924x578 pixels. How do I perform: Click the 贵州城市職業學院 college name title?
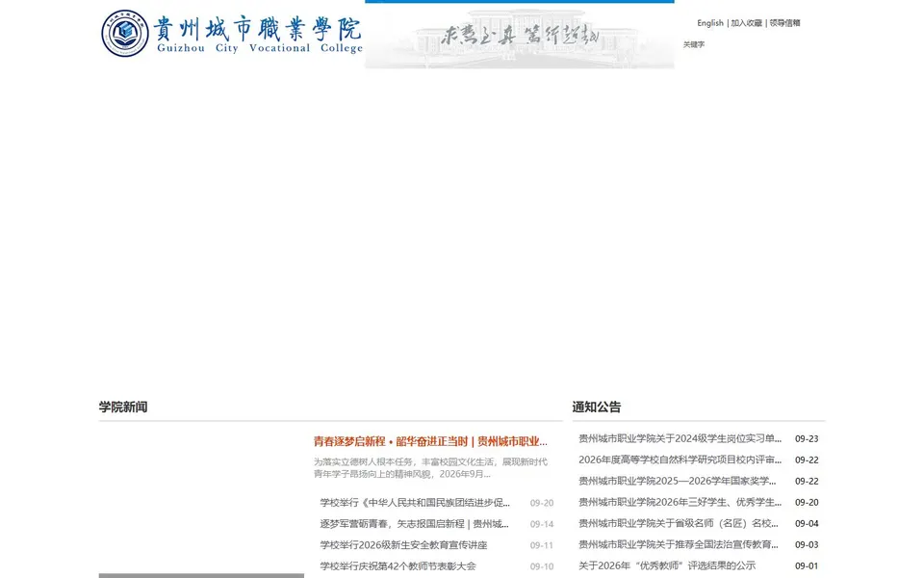tap(258, 29)
